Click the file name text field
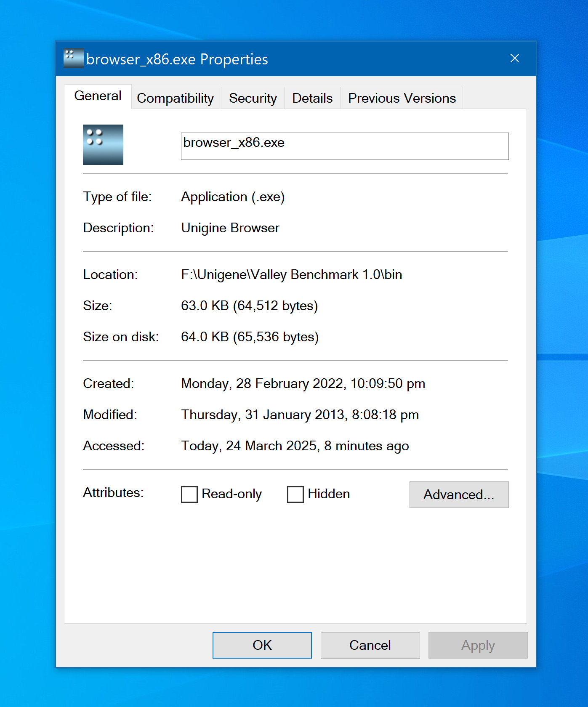Viewport: 588px width, 707px height. click(x=344, y=146)
